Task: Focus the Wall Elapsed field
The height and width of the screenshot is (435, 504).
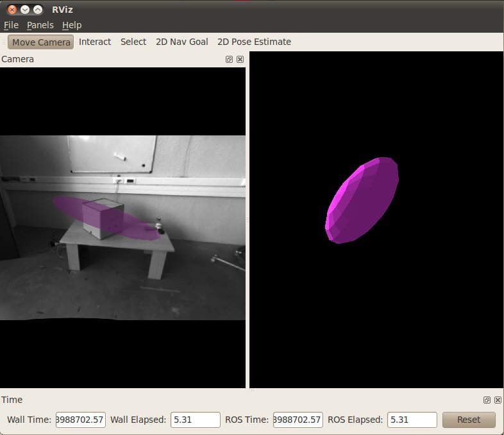Action: tap(195, 420)
